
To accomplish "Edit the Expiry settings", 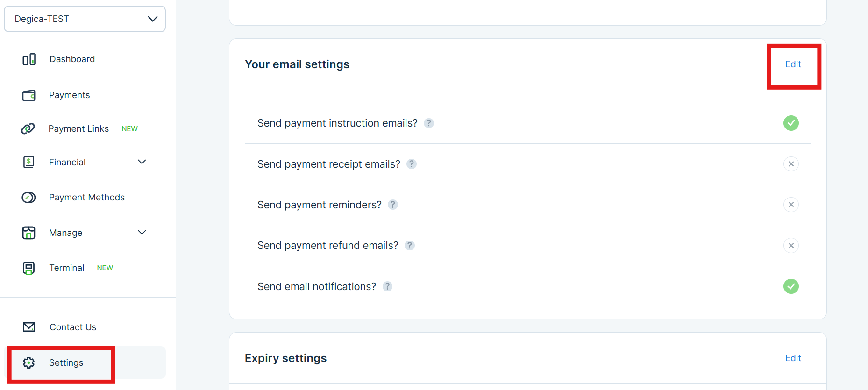I will [x=793, y=358].
